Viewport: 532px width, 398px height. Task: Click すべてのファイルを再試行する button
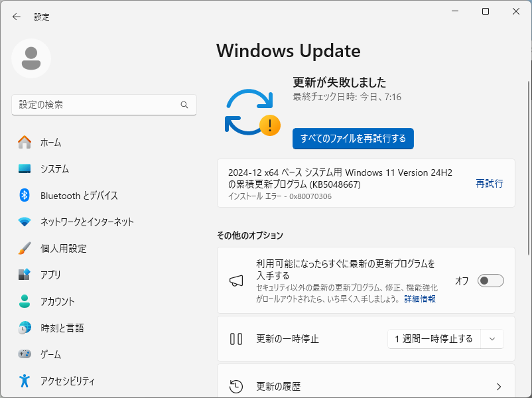tap(353, 139)
